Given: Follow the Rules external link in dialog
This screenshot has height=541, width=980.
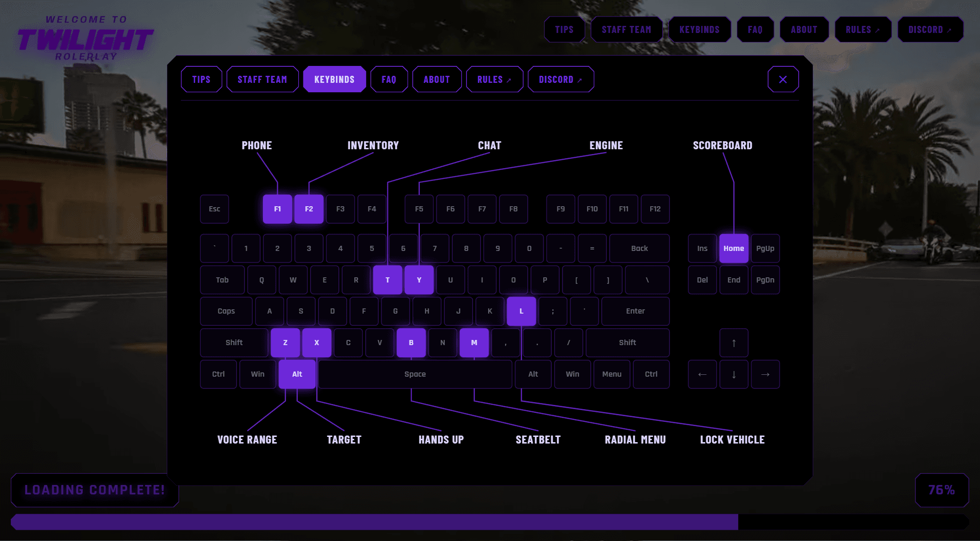Looking at the screenshot, I should (x=494, y=80).
